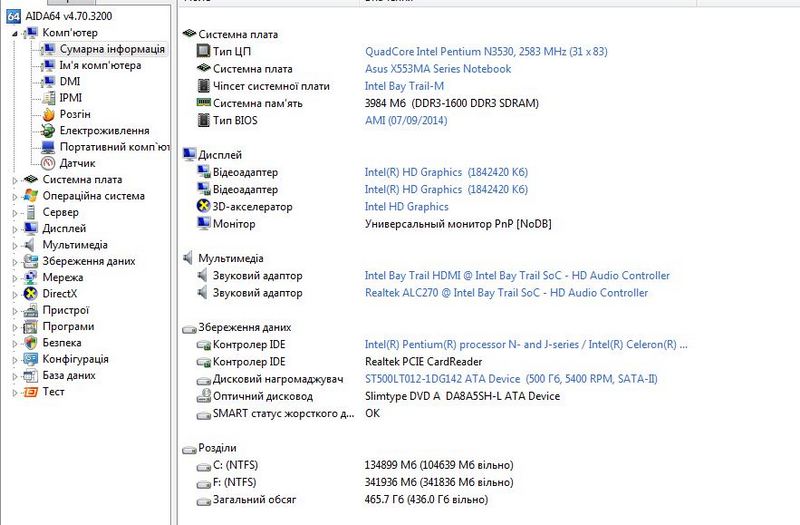Screen dimensions: 800x525
Task: Click the Електроживлення power icon
Action: tap(47, 130)
